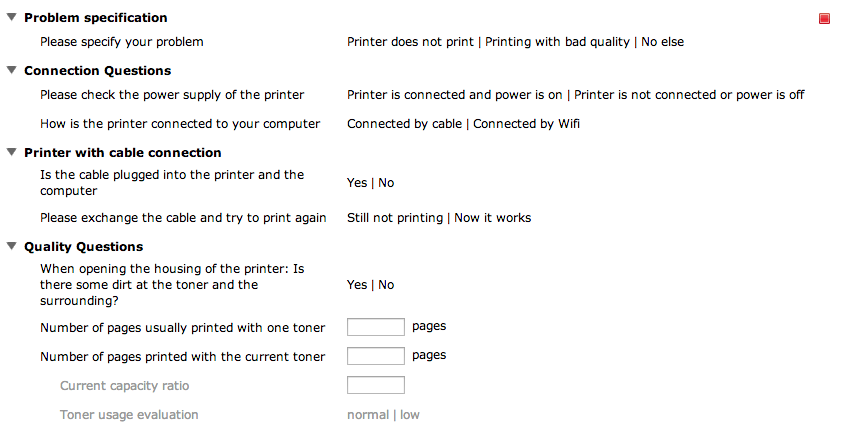This screenshot has height=438, width=847.
Task: Click pages printed with current toner field
Action: pyautogui.click(x=375, y=356)
